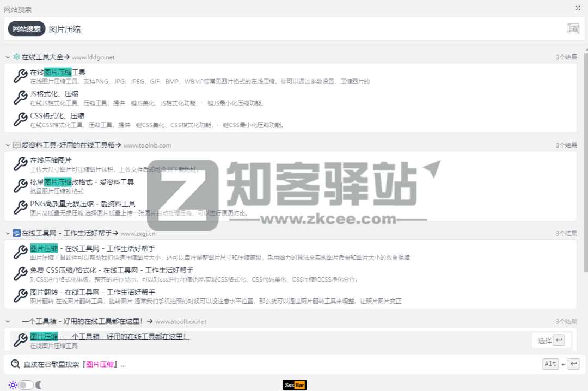Collapse the 在线工具网 results group

point(8,233)
